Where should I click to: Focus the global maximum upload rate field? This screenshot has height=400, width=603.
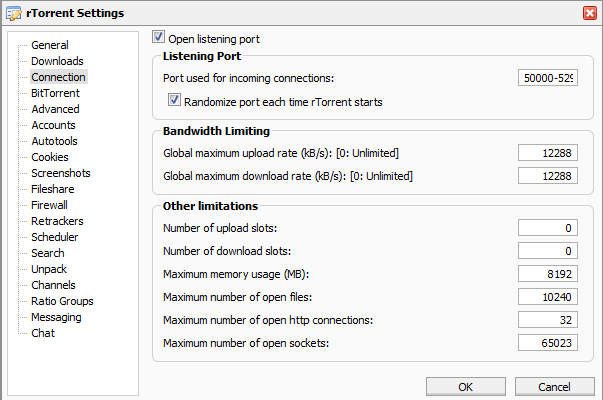point(548,153)
